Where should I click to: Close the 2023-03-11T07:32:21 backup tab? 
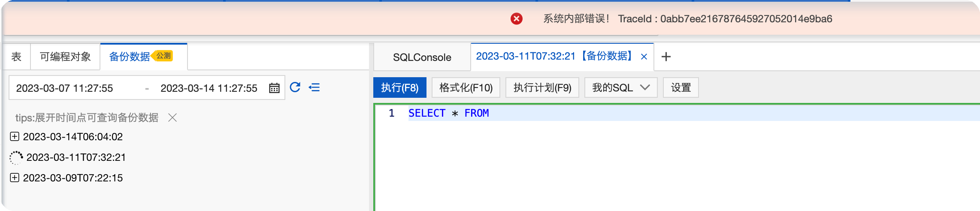coord(644,57)
